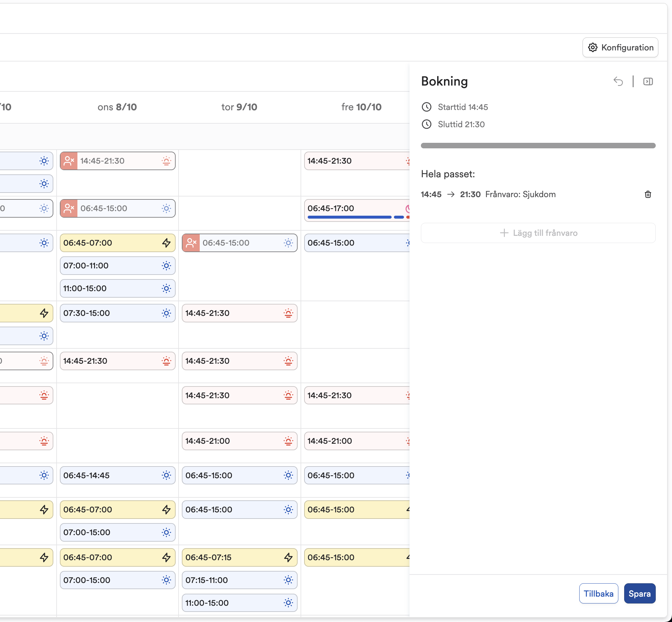
Task: Click the Starttid 14:45 field
Action: coord(462,107)
